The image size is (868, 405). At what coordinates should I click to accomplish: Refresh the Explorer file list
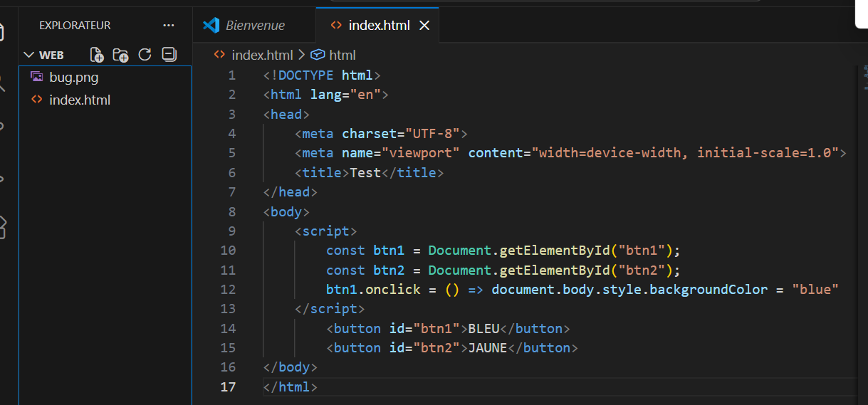(145, 55)
